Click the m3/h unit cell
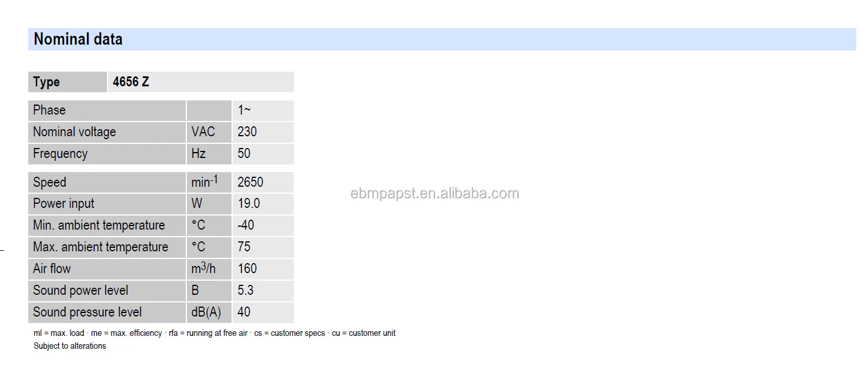The height and width of the screenshot is (387, 868). click(x=203, y=269)
